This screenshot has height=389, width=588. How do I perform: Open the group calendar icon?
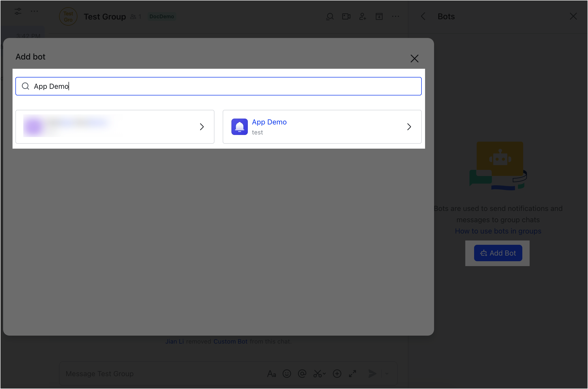click(x=379, y=17)
